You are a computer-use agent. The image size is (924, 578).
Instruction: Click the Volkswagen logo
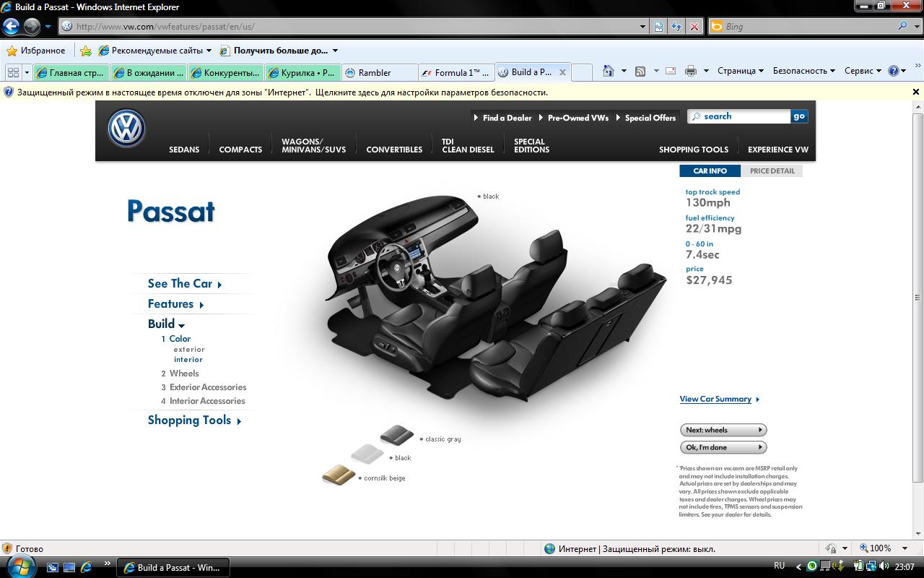click(x=127, y=129)
